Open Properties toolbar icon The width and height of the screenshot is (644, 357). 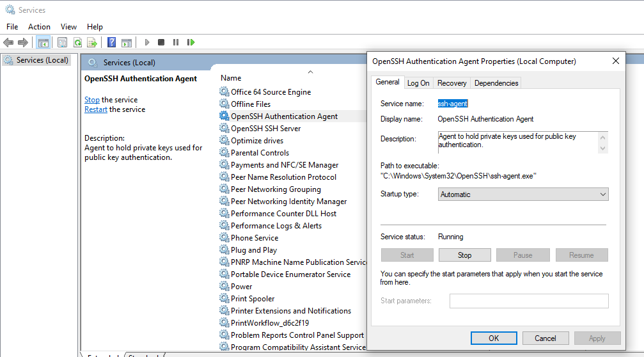[x=63, y=42]
